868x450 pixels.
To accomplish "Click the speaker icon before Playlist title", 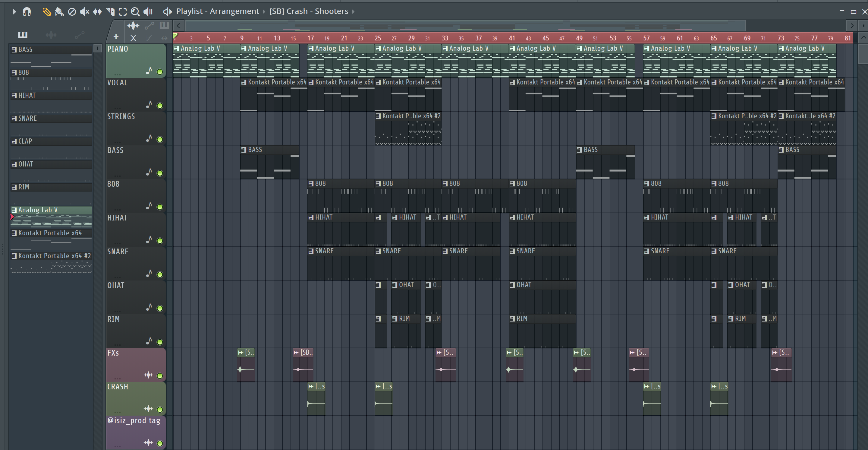I will 168,12.
